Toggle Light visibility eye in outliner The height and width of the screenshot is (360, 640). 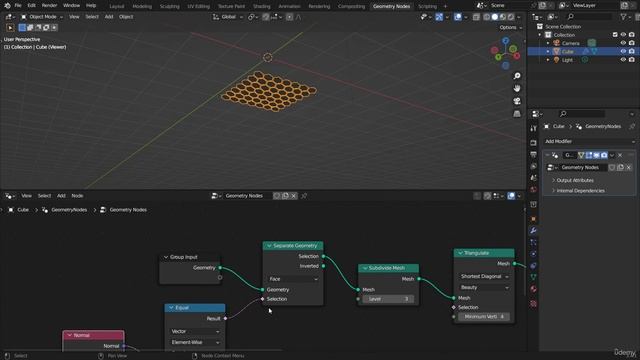(623, 60)
